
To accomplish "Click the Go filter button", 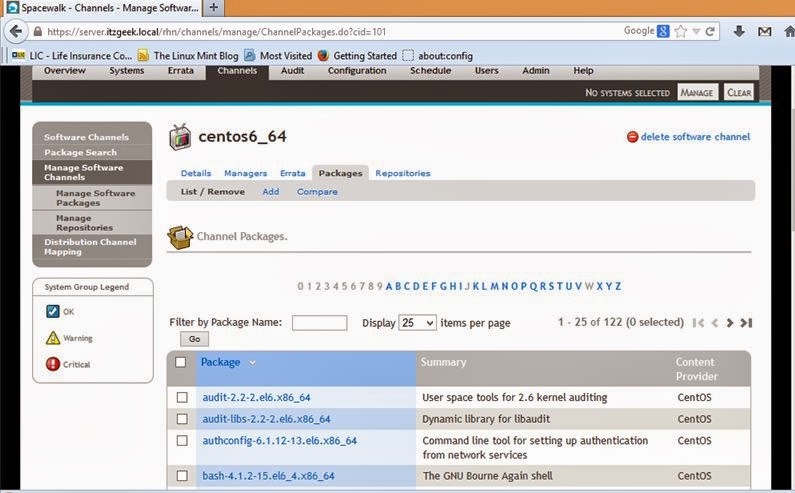I will coord(194,339).
